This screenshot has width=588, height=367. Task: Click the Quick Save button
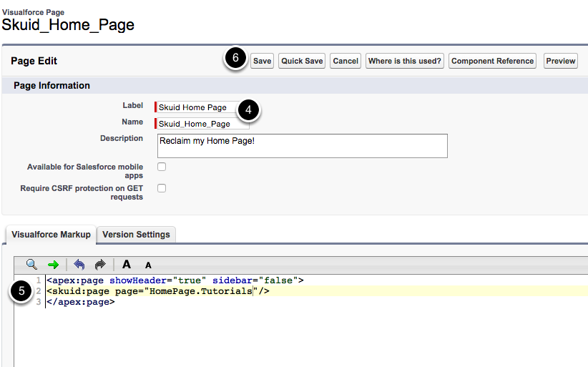point(302,61)
